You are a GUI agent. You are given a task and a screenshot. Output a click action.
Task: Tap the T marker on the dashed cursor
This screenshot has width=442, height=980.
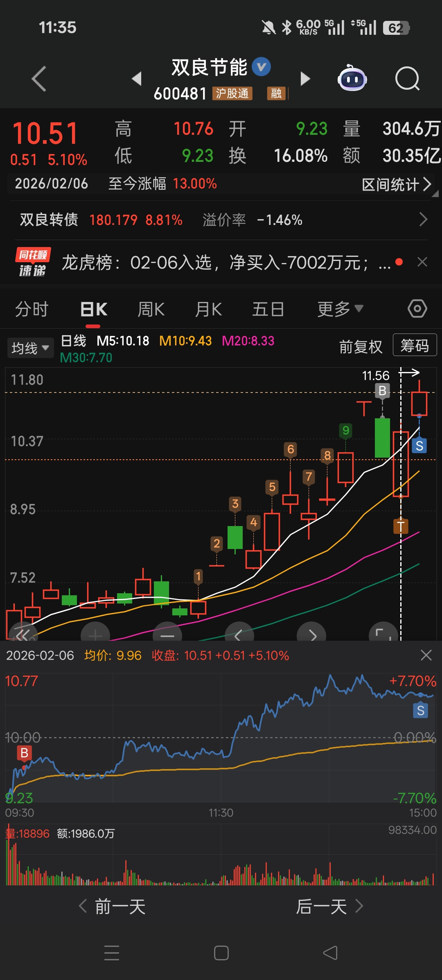coord(401,526)
